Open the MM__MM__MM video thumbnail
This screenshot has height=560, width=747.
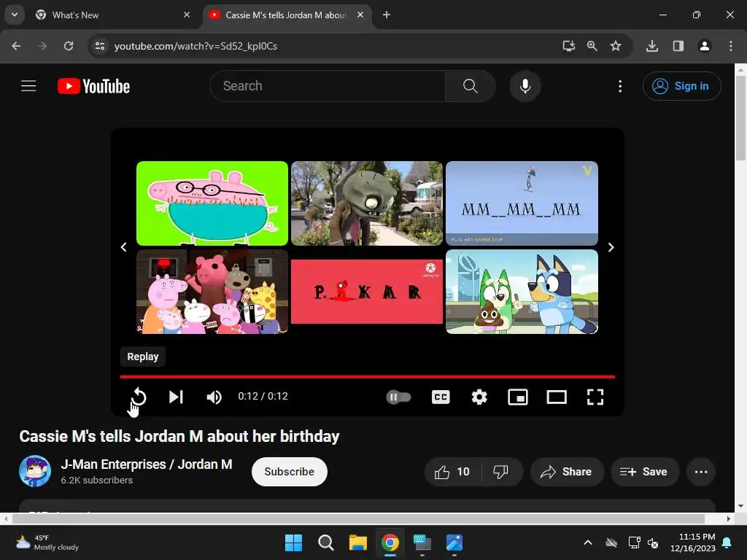(522, 203)
